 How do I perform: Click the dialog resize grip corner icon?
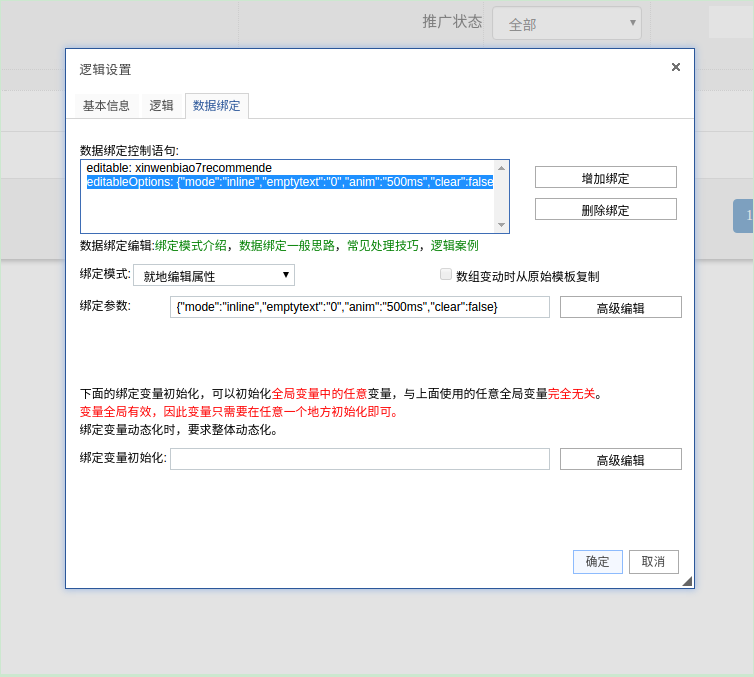pos(687,581)
